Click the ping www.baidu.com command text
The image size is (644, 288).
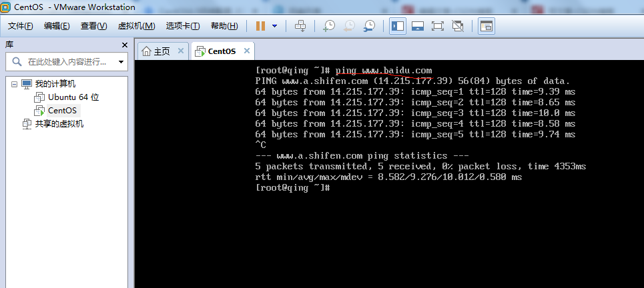tap(384, 71)
